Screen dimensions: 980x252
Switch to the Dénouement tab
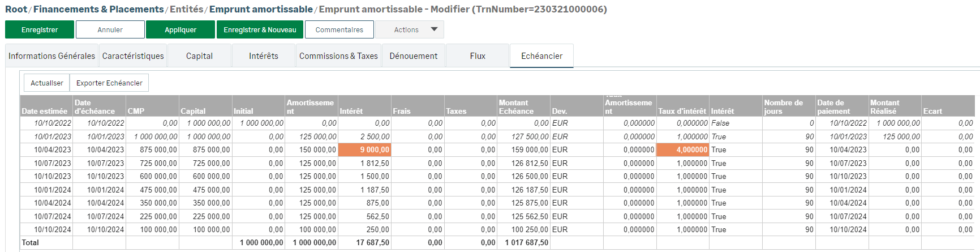coord(414,56)
